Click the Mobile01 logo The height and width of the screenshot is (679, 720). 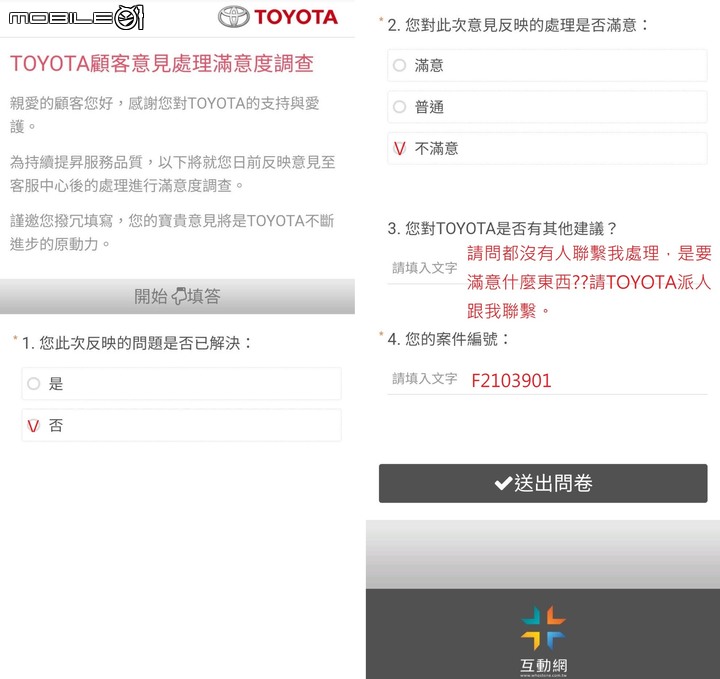click(x=76, y=18)
